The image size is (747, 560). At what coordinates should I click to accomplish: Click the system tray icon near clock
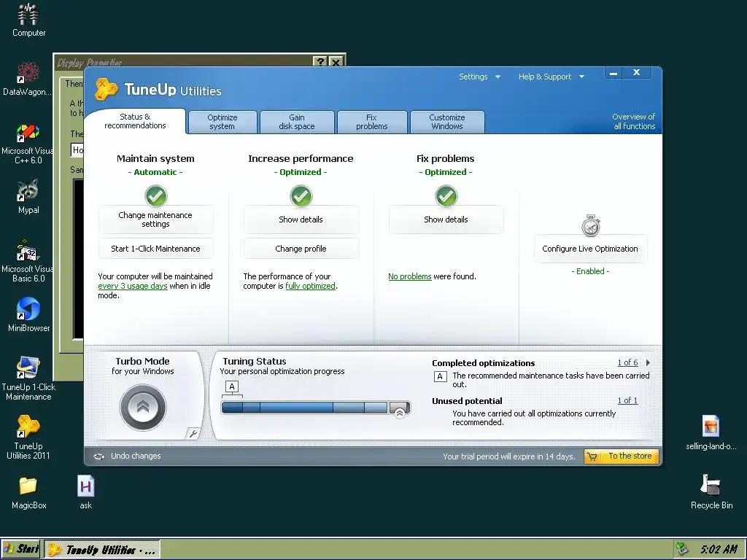tap(683, 548)
